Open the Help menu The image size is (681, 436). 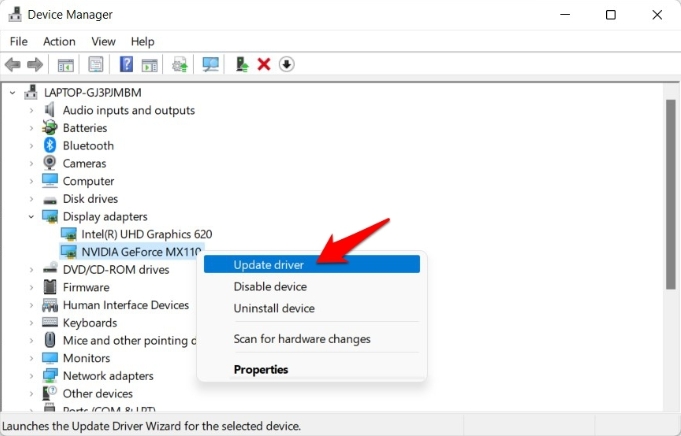(x=142, y=41)
